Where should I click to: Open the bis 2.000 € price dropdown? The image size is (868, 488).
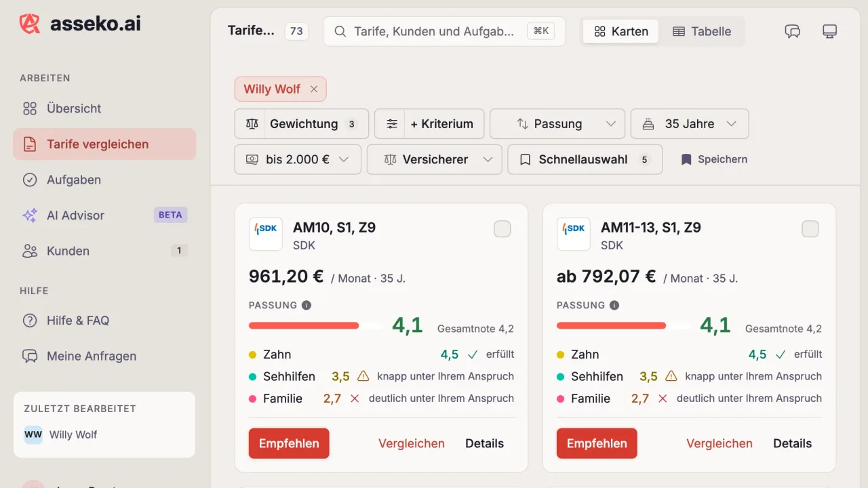(298, 159)
